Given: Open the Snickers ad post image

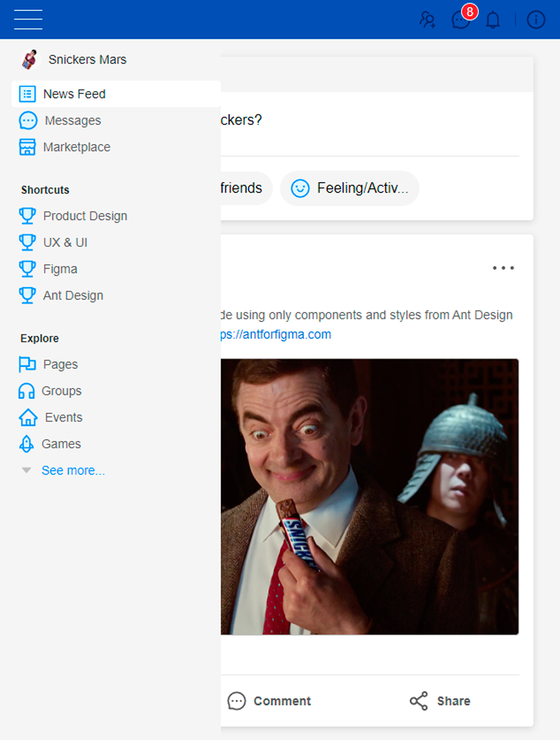Looking at the screenshot, I should click(x=370, y=496).
